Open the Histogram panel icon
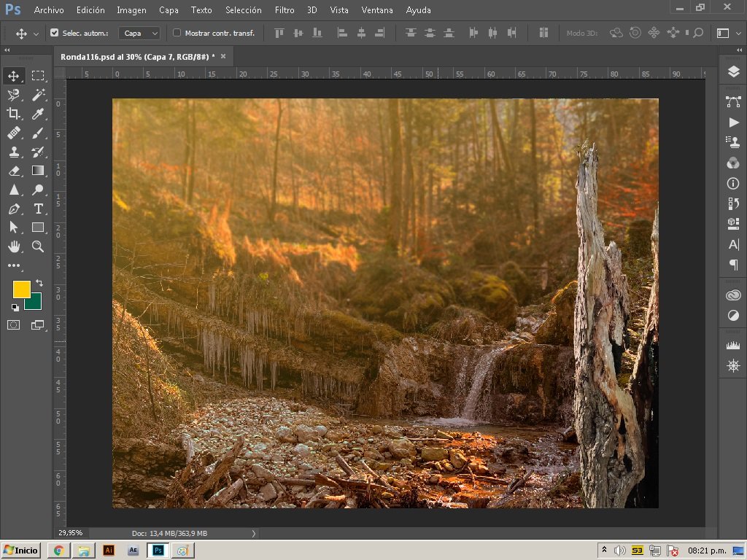Viewport: 747px width, 560px height. 733,345
